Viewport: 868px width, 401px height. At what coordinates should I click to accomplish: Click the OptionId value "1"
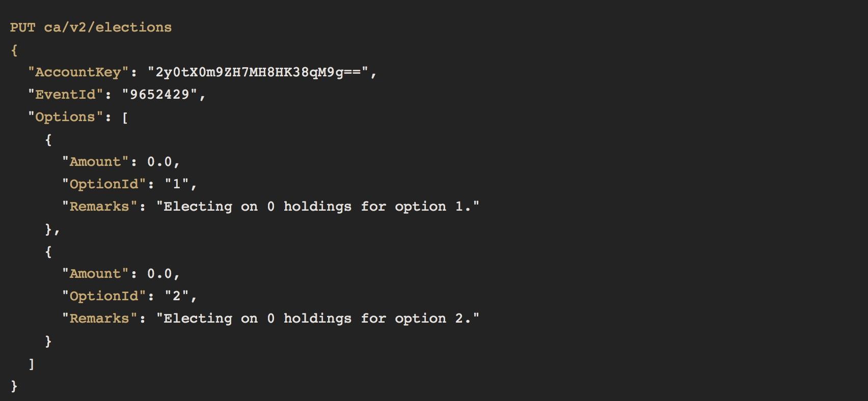pyautogui.click(x=177, y=184)
